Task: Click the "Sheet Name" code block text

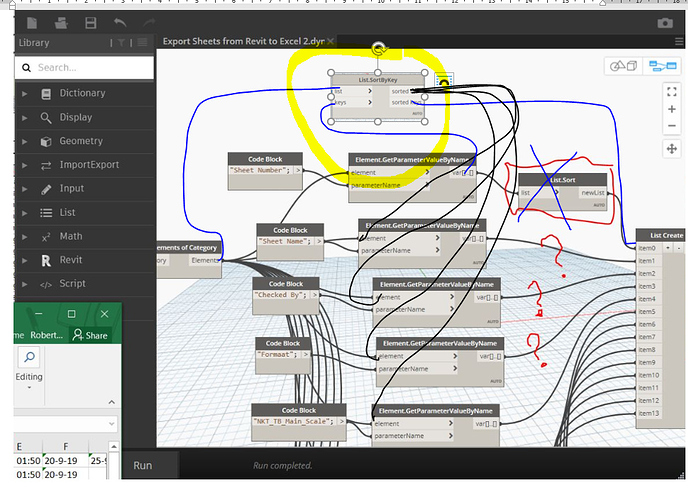Action: coord(286,241)
